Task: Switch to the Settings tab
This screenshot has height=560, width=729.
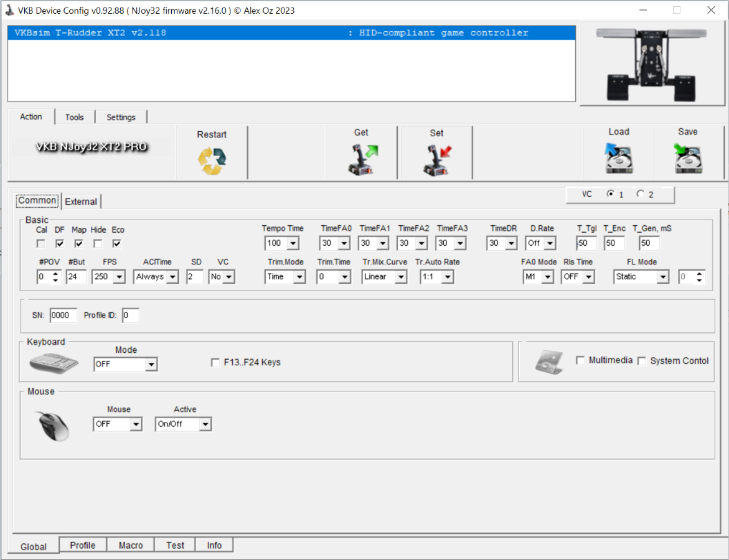Action: pos(121,117)
